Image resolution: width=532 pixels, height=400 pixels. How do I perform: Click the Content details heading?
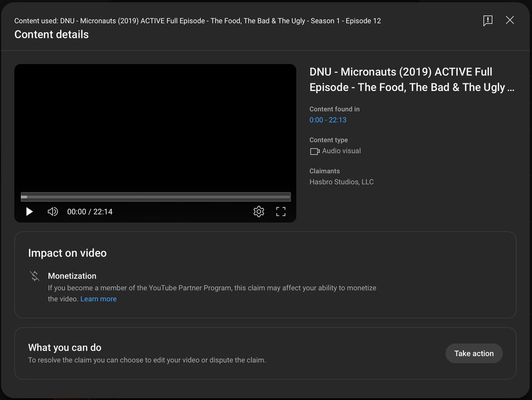click(52, 34)
